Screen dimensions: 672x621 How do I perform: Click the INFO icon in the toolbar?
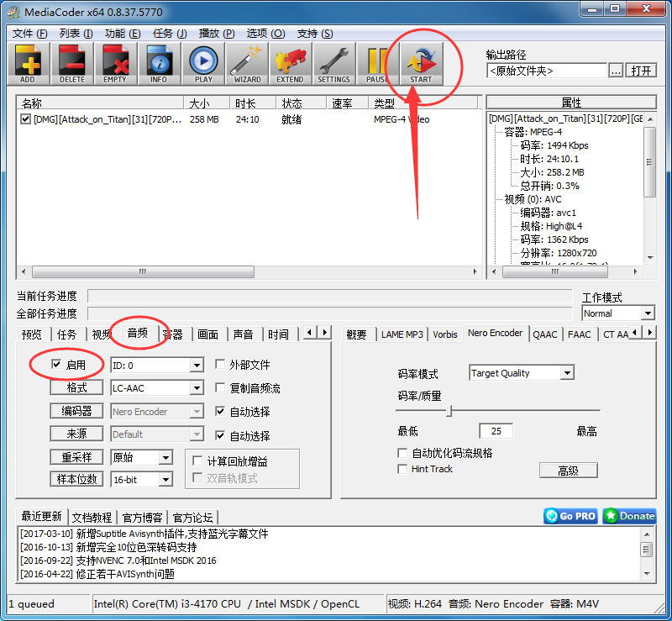click(159, 63)
